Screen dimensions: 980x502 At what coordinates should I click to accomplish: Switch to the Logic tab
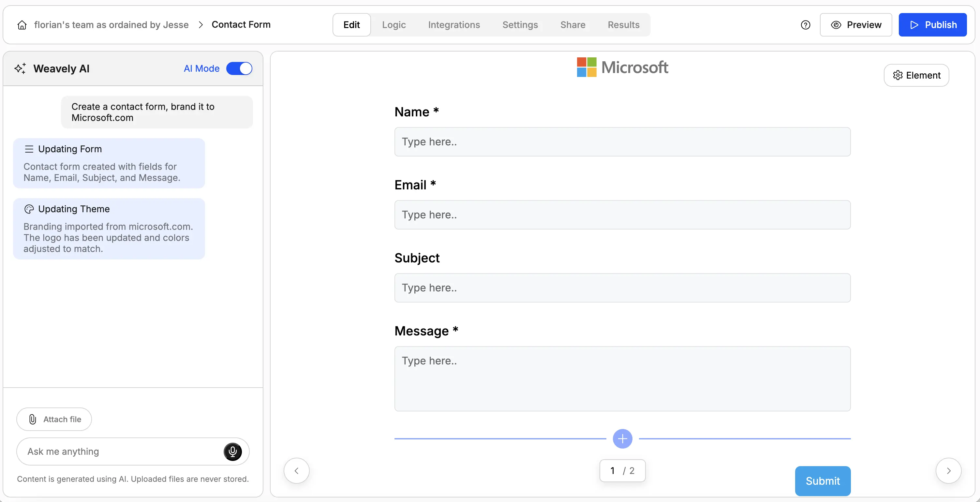(x=393, y=25)
